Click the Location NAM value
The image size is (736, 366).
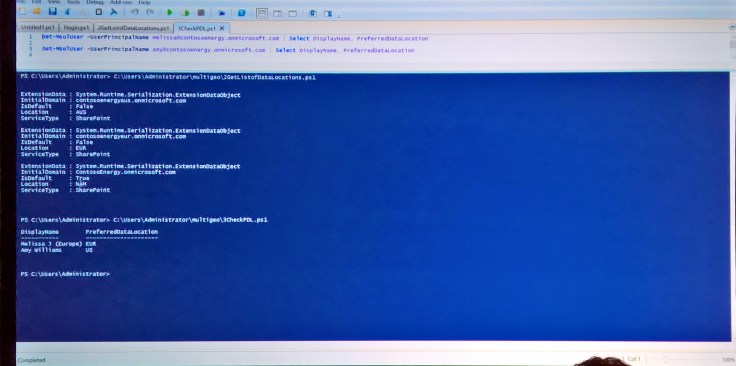81,184
